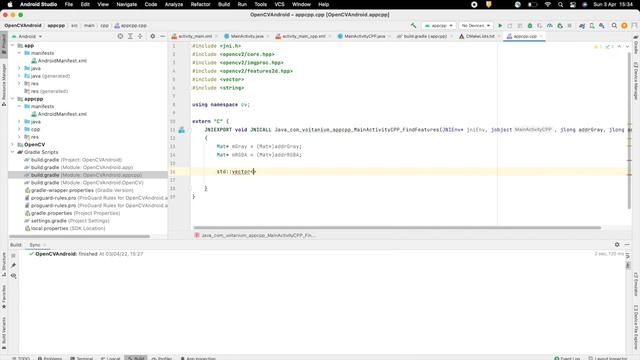The image size is (640, 360).
Task: Click Expand All icon in Project panel
Action: click(x=130, y=36)
